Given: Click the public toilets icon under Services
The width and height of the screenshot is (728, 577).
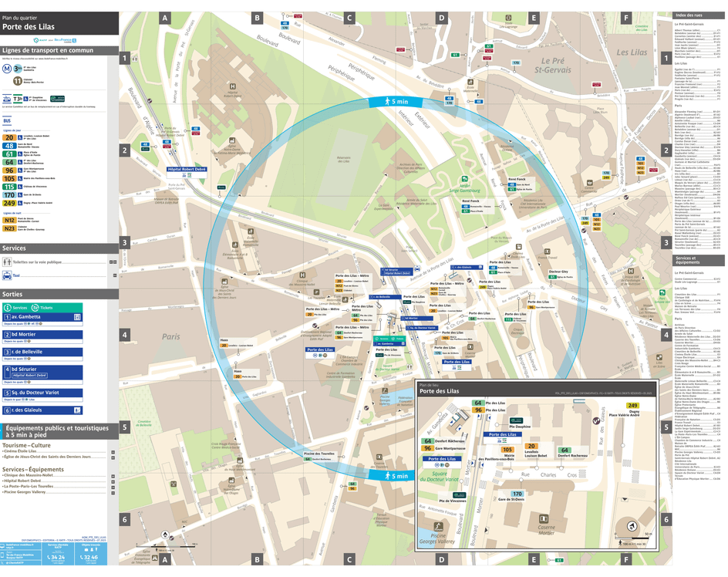Looking at the screenshot, I should pyautogui.click(x=7, y=262).
